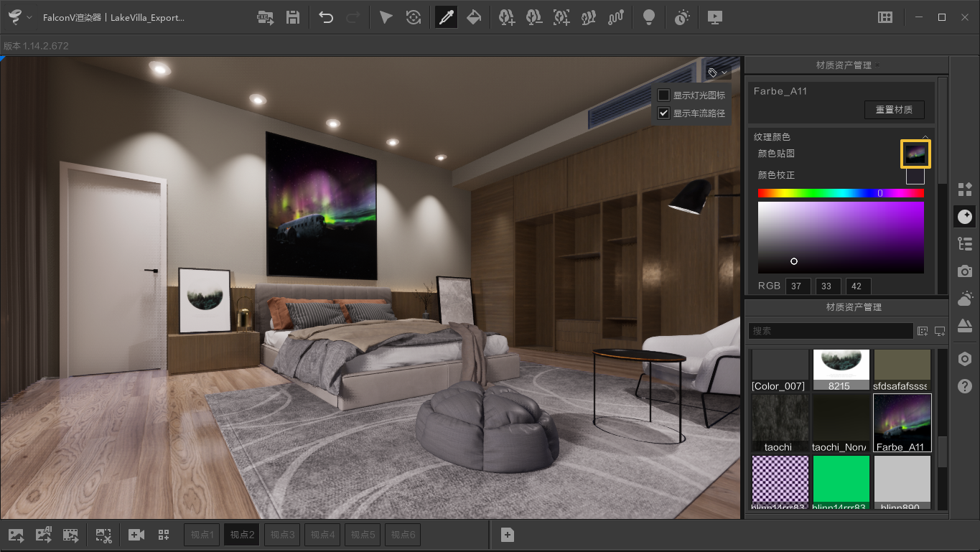The width and height of the screenshot is (980, 552).
Task: Activate the paint bucket material fill tool
Action: click(474, 17)
